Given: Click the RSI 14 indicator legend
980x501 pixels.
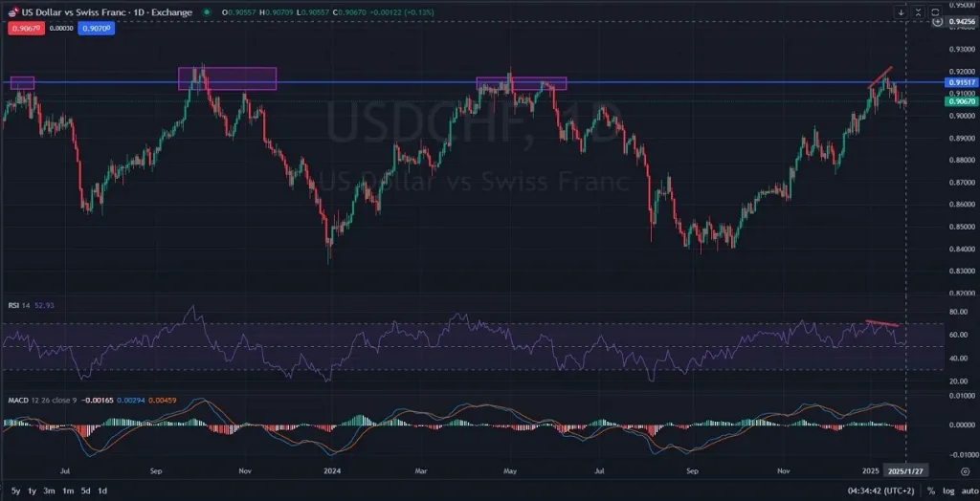Looking at the screenshot, I should pos(17,305).
